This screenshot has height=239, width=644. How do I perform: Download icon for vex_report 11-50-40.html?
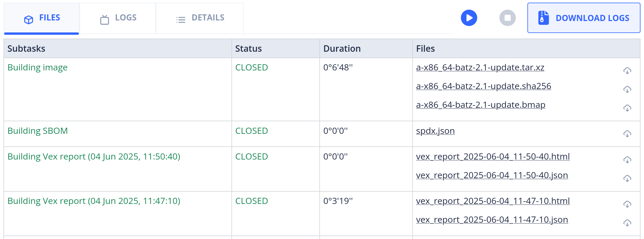pos(627,160)
